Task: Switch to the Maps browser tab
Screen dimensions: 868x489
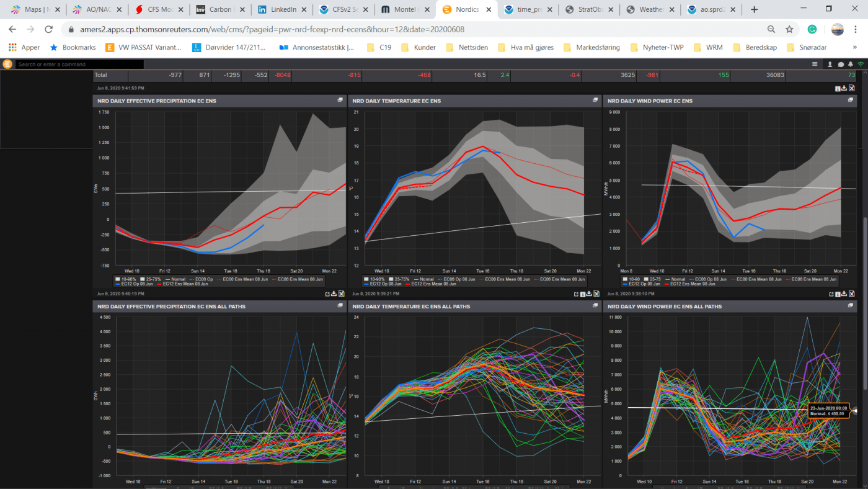Action: (x=35, y=9)
